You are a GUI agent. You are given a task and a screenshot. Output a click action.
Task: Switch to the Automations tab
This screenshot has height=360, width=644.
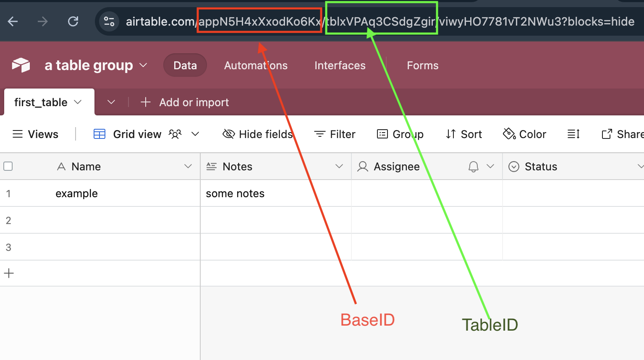tap(256, 65)
